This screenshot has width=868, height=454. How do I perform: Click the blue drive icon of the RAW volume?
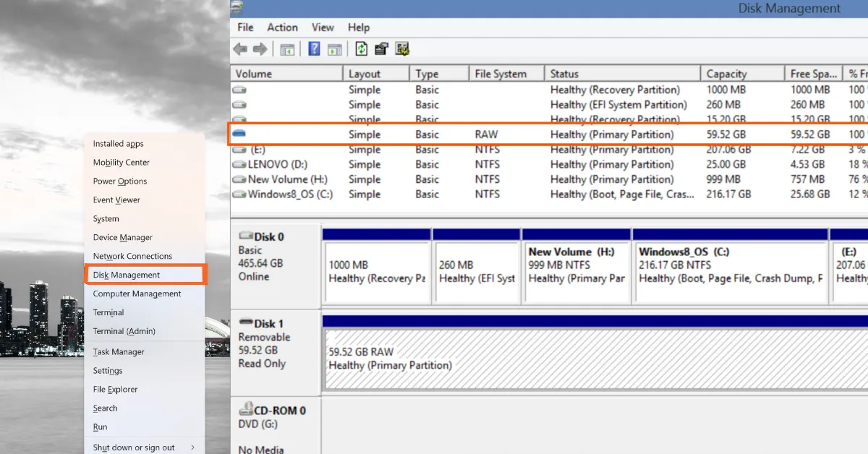(x=239, y=134)
